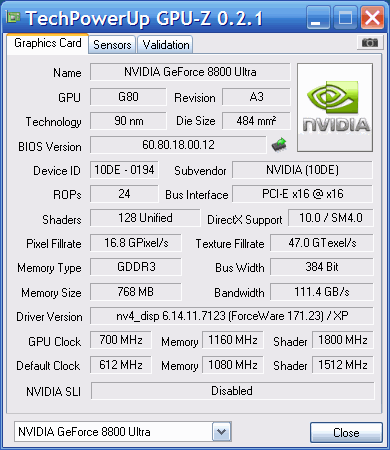This screenshot has width=390, height=450.
Task: Click the Technology field showing 90 nm
Action: point(128,121)
